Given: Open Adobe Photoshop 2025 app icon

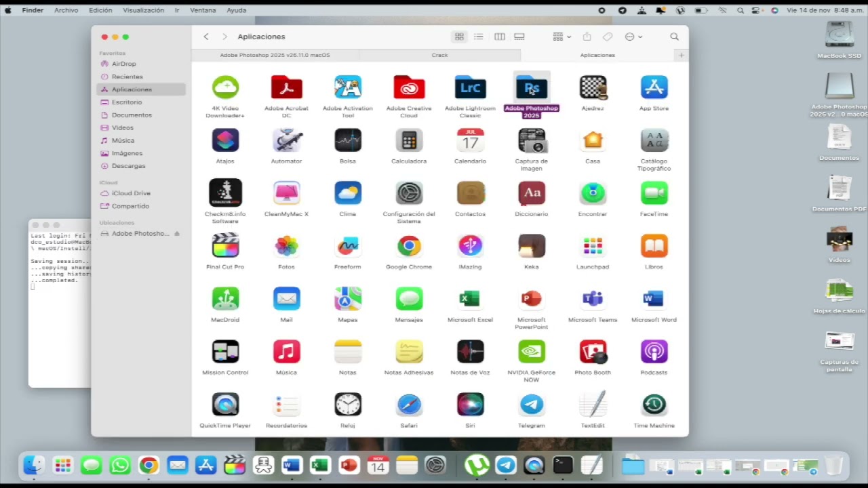Looking at the screenshot, I should tap(531, 87).
